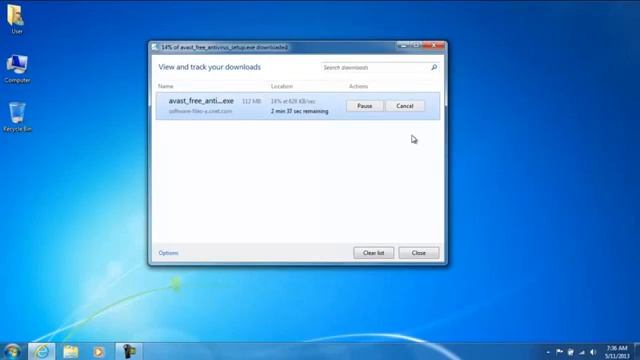Click the download source site text

click(200, 111)
